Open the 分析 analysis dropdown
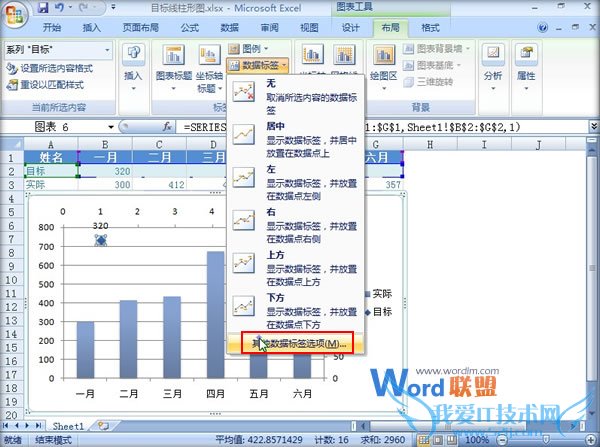This screenshot has width=600, height=447. pos(493,67)
